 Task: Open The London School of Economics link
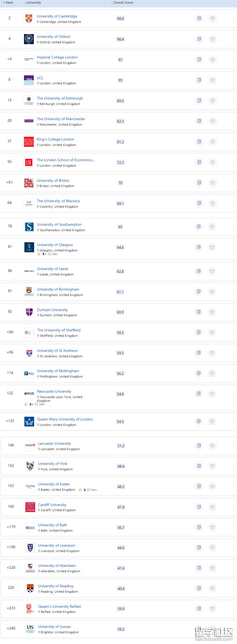coord(66,160)
